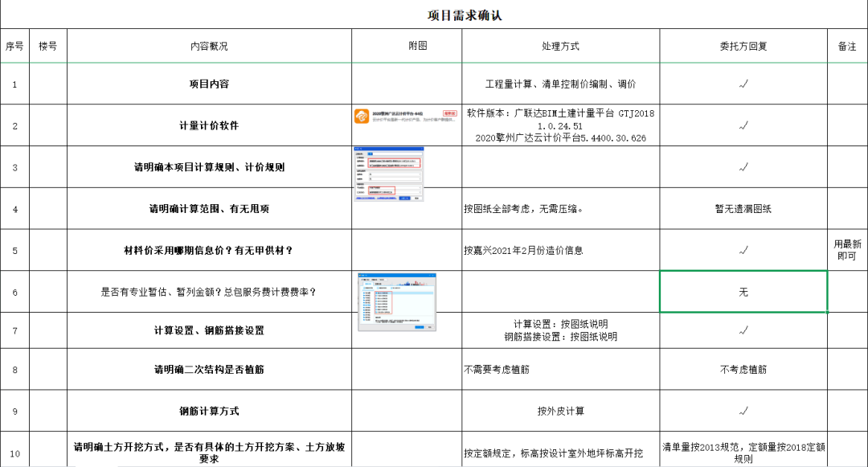Screen dimensions: 868x467
Task: Click the orange Glodon logo in row 2
Action: point(362,117)
